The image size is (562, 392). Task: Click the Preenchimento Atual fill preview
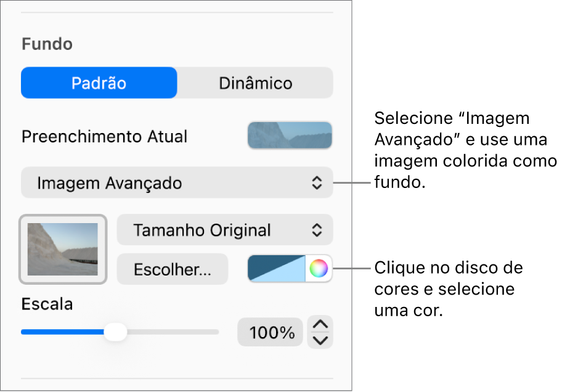click(290, 136)
